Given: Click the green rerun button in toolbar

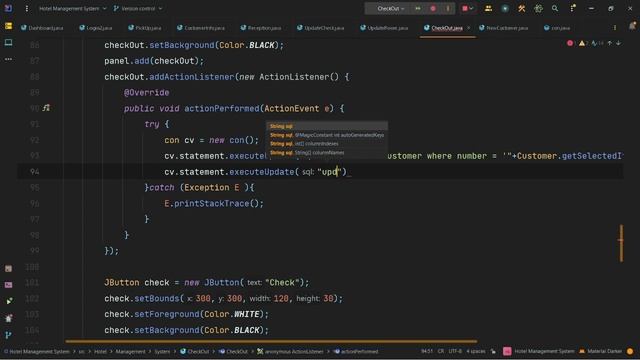Looking at the screenshot, I should 418,9.
